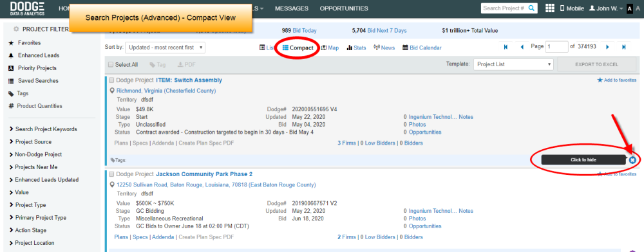
Task: Open Opportunities link for Jackson Community Park
Action: [x=425, y=226]
